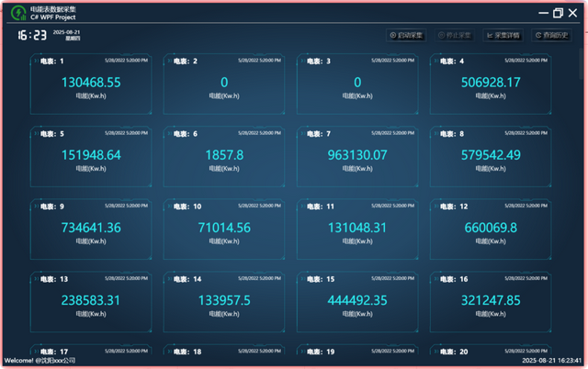This screenshot has height=369, width=588.
Task: Click the green lightning app logo icon
Action: pyautogui.click(x=18, y=13)
